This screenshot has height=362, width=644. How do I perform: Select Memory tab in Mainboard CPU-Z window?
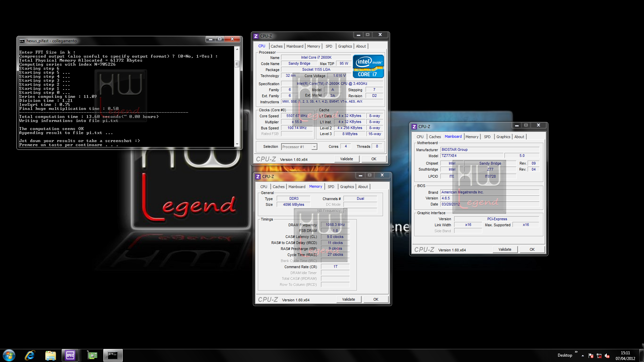pyautogui.click(x=472, y=137)
